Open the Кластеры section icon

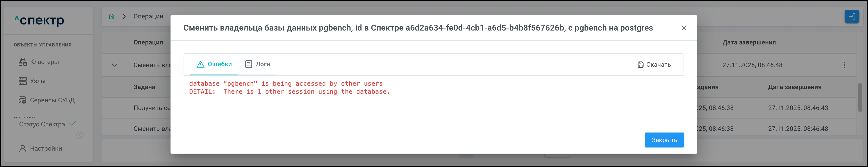[23, 62]
